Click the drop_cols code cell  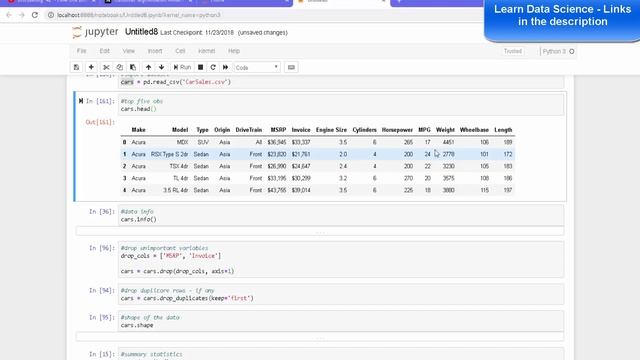pyautogui.click(x=341, y=260)
